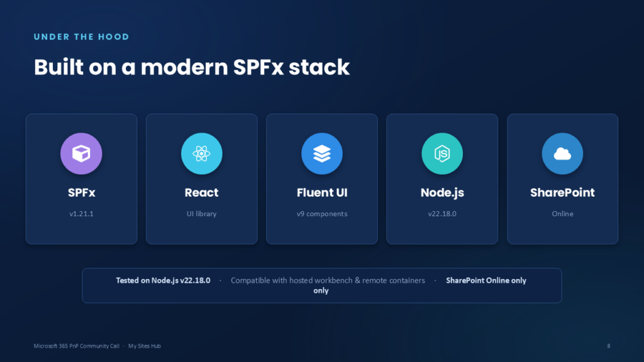Image resolution: width=644 pixels, height=362 pixels.
Task: Click the 'Built on a modern SPFx stack' title
Action: pyautogui.click(x=191, y=67)
